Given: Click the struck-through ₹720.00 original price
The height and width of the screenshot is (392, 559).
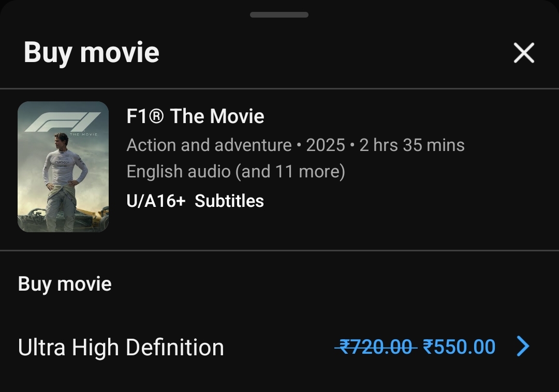Looking at the screenshot, I should pyautogui.click(x=375, y=347).
